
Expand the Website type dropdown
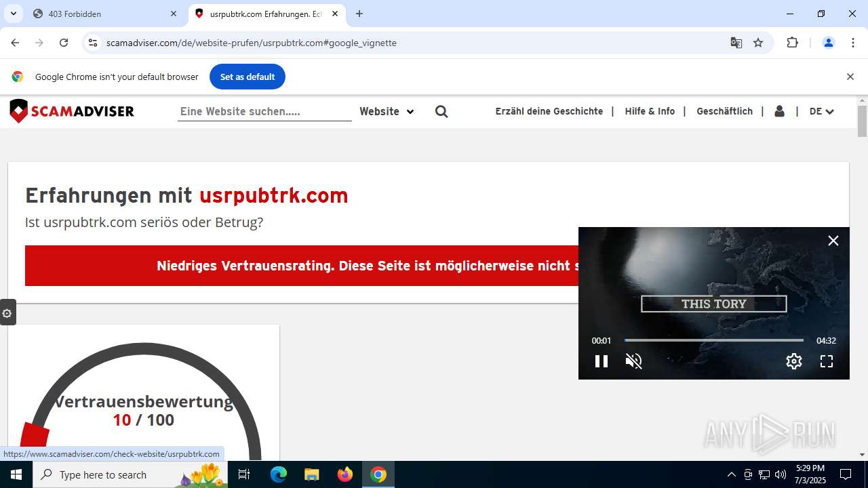387,111
